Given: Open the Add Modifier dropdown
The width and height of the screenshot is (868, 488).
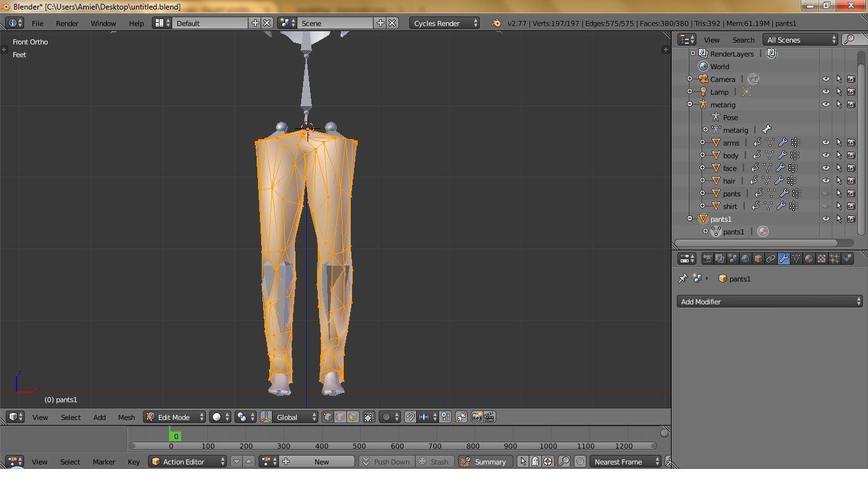Looking at the screenshot, I should coord(770,301).
